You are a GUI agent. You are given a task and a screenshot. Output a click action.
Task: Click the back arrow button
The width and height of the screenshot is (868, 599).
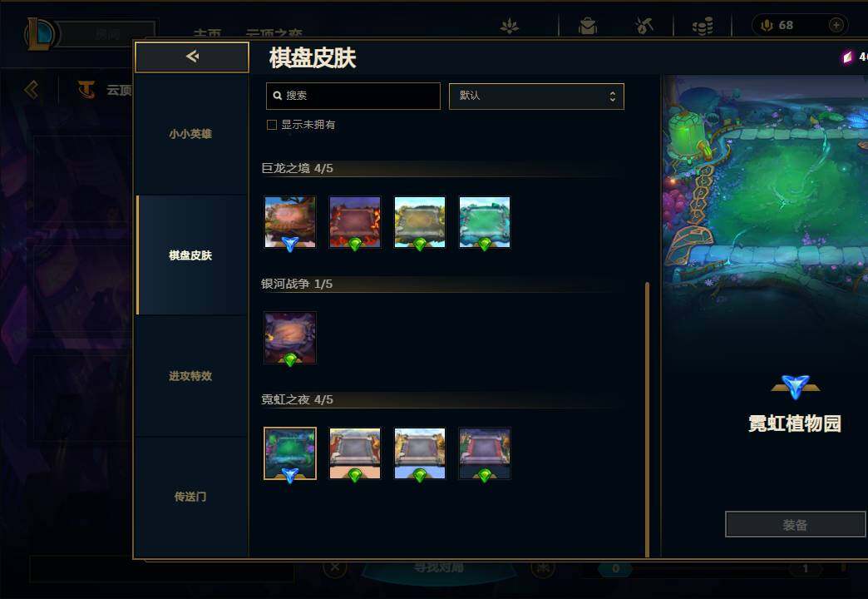(191, 57)
